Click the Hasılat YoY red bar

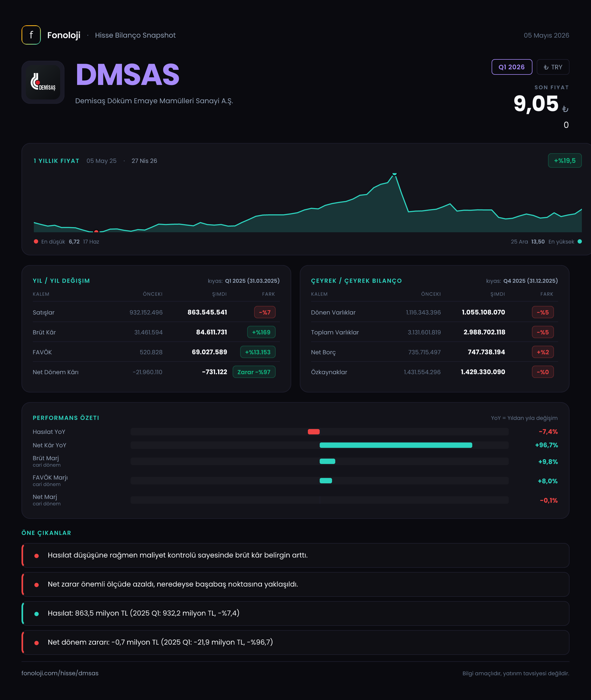[x=313, y=431]
